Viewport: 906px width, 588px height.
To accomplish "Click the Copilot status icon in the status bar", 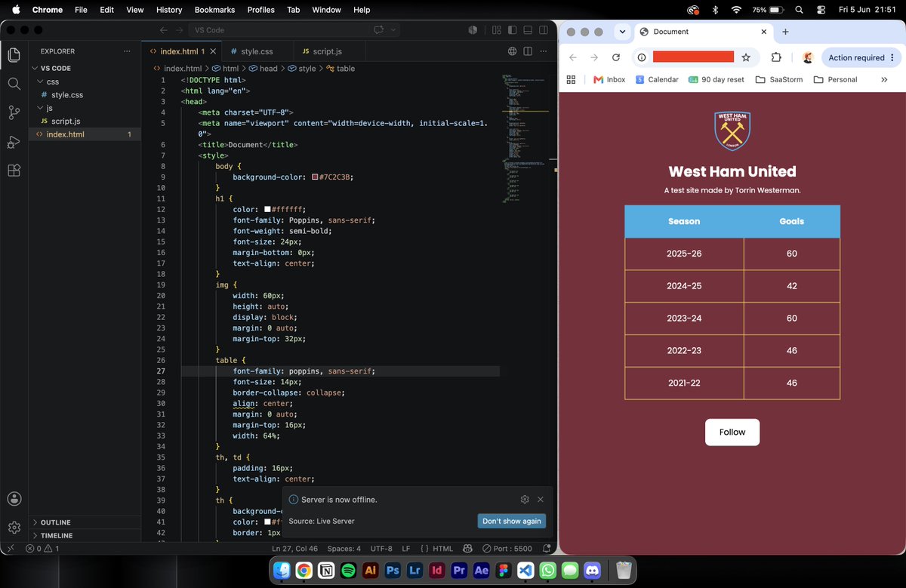I will (467, 549).
